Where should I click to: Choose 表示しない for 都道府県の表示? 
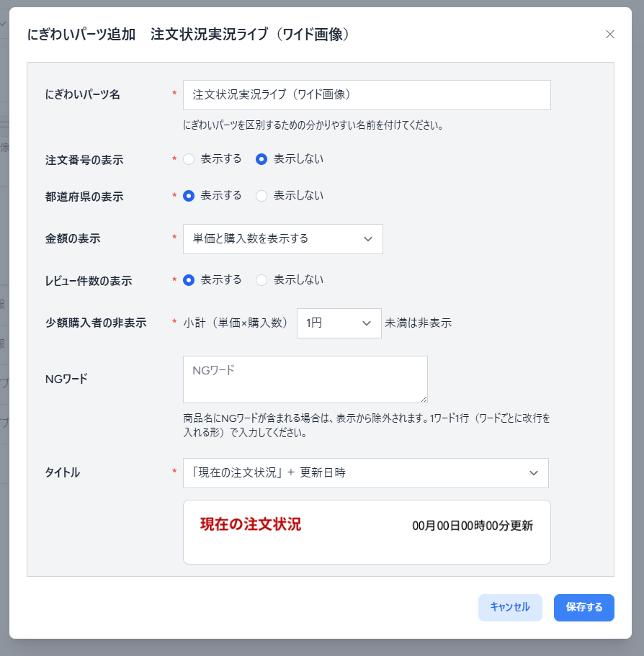262,196
